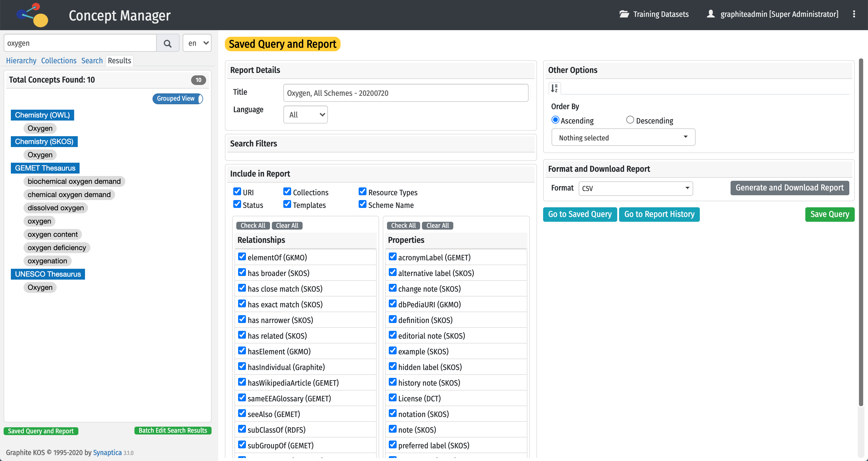Open the vertical three-dot menu
This screenshot has width=868, height=461.
tap(854, 14)
